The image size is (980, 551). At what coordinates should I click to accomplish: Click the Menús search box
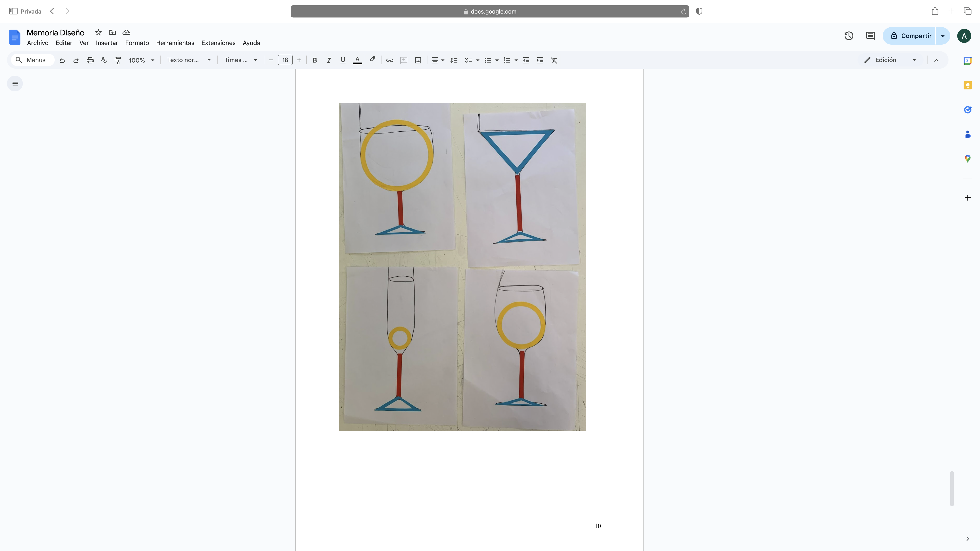pyautogui.click(x=33, y=60)
